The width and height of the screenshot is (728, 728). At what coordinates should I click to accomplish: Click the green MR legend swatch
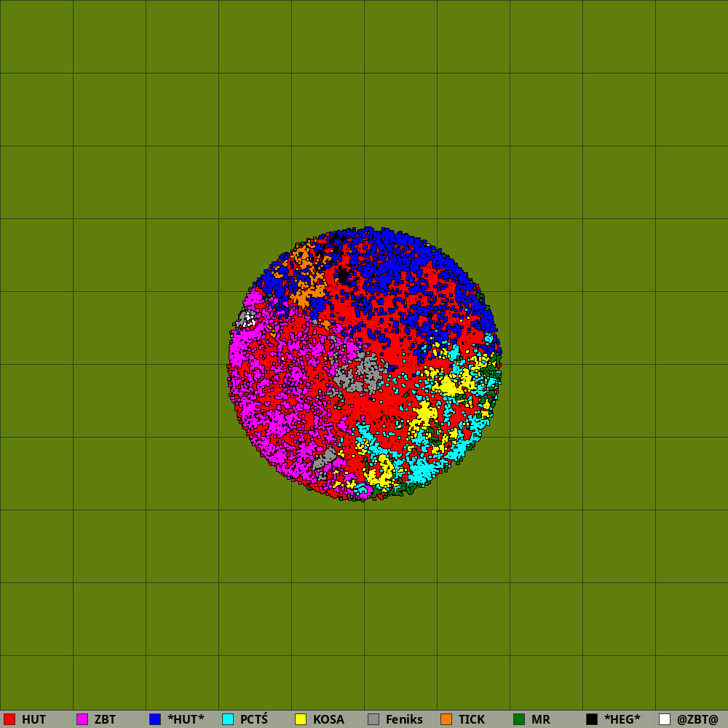(x=519, y=719)
